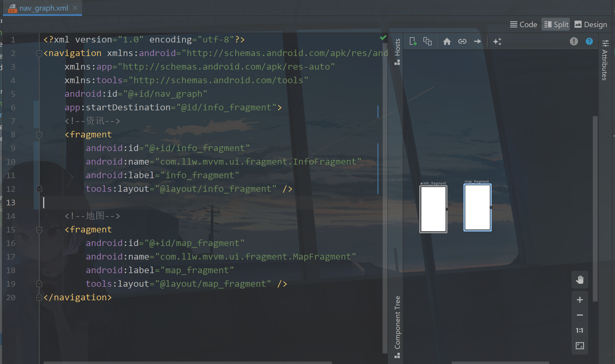Zoom out with the minus button
The width and height of the screenshot is (615, 364).
click(580, 315)
